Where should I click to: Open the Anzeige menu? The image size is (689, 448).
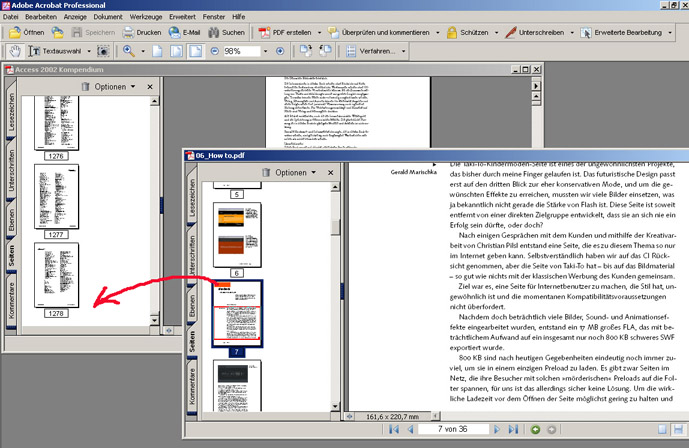[x=75, y=17]
